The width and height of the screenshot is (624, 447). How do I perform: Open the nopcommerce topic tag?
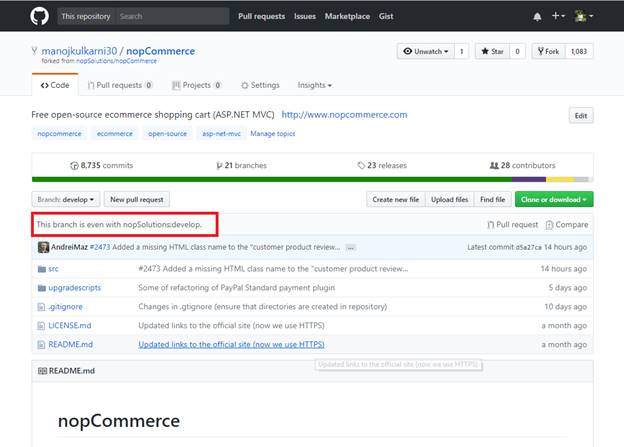point(59,134)
